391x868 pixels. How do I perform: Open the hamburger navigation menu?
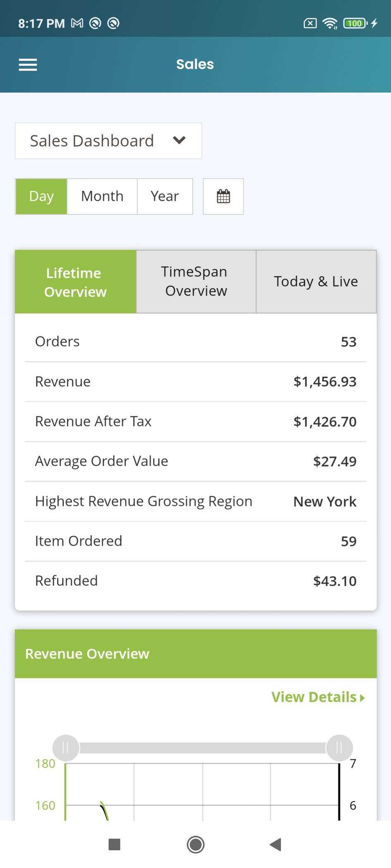point(28,64)
